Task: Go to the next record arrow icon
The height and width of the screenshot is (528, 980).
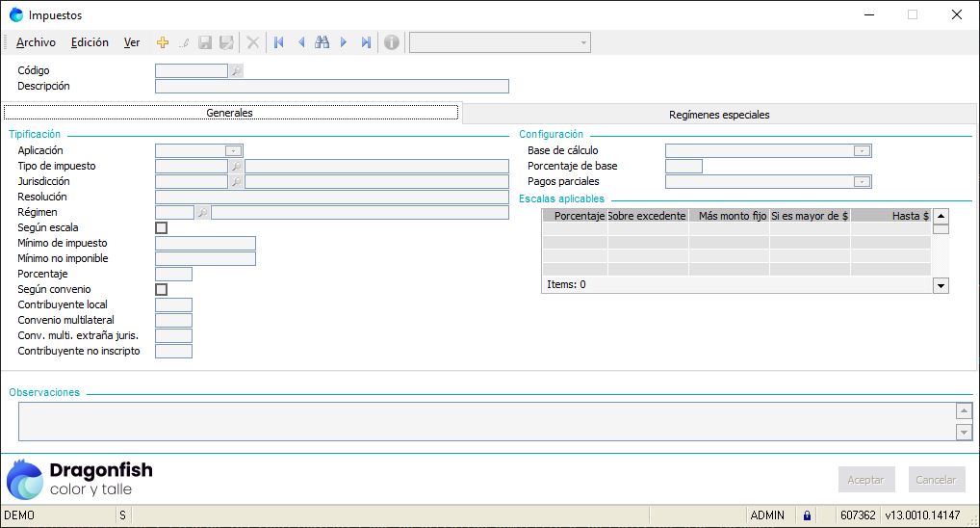Action: [x=344, y=42]
